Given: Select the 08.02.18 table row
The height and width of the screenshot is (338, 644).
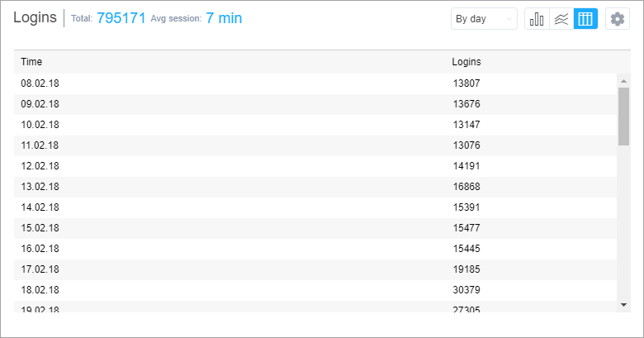Looking at the screenshot, I should 315,83.
